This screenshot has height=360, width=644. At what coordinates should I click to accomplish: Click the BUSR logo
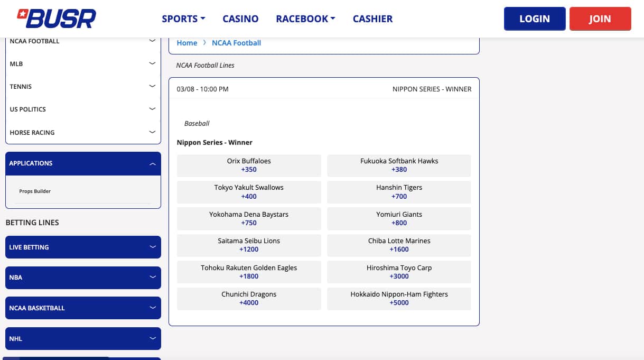(56, 19)
